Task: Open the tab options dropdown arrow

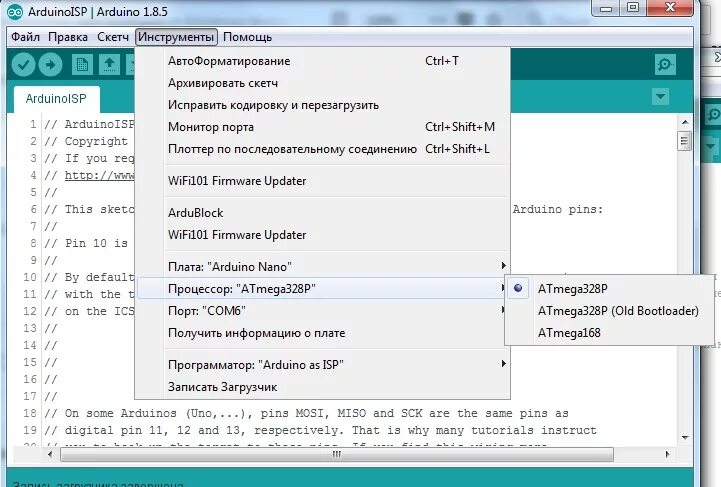Action: (x=660, y=97)
